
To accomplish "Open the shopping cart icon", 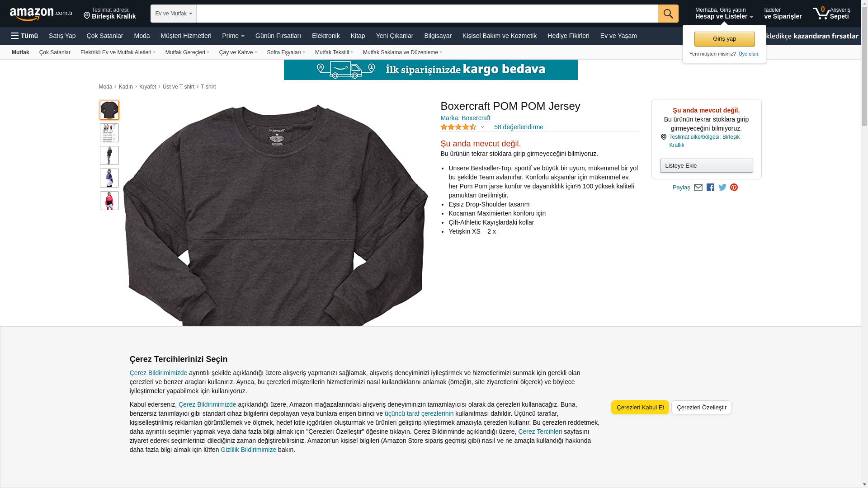I will click(x=831, y=13).
